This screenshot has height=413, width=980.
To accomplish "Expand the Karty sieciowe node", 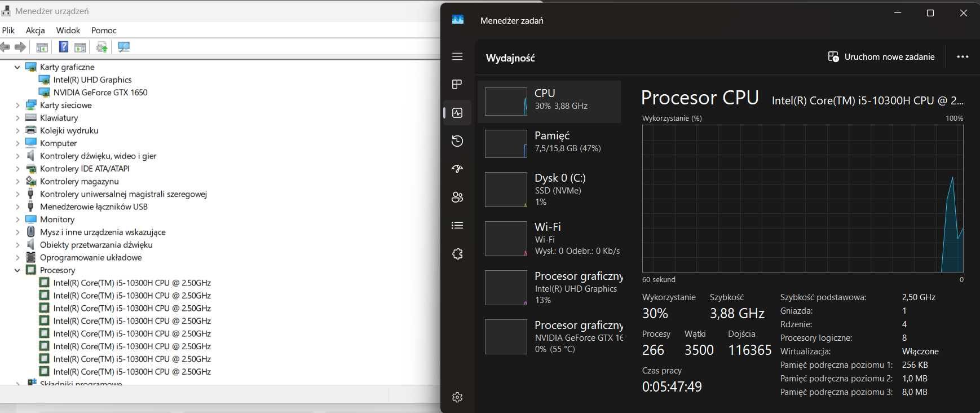I will coord(17,105).
